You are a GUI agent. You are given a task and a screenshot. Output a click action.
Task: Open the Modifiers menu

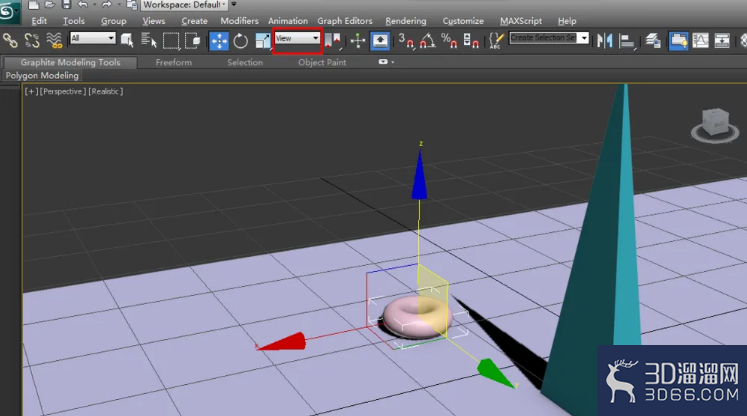(x=239, y=21)
